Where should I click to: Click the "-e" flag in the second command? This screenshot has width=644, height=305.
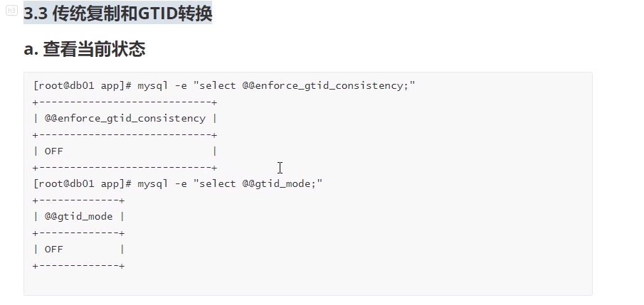179,183
